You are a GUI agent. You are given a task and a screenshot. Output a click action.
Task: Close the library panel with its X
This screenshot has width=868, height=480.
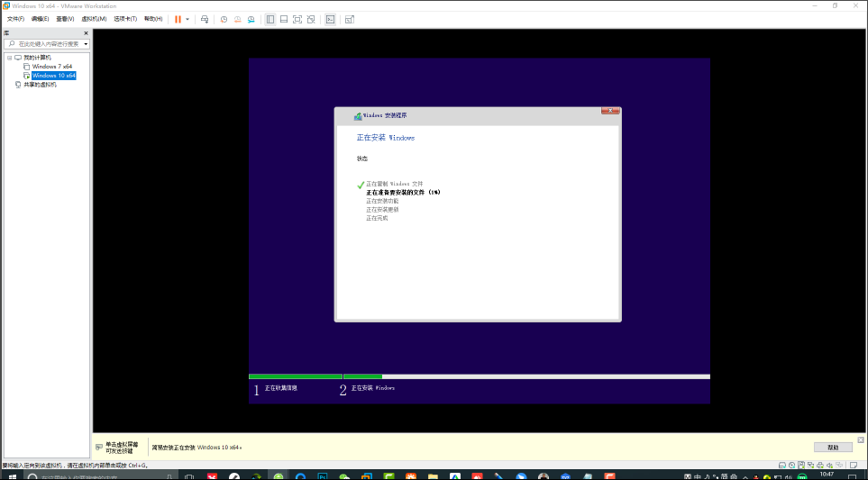coord(86,33)
